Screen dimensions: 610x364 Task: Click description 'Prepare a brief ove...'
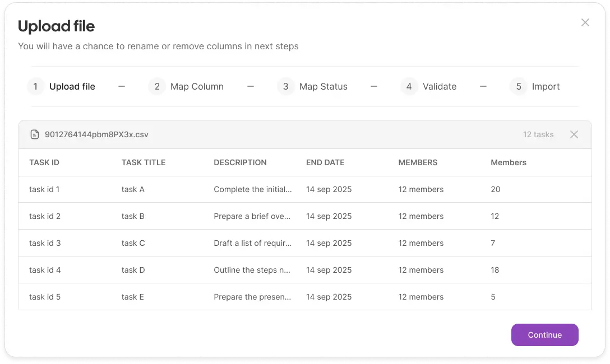[252, 216]
